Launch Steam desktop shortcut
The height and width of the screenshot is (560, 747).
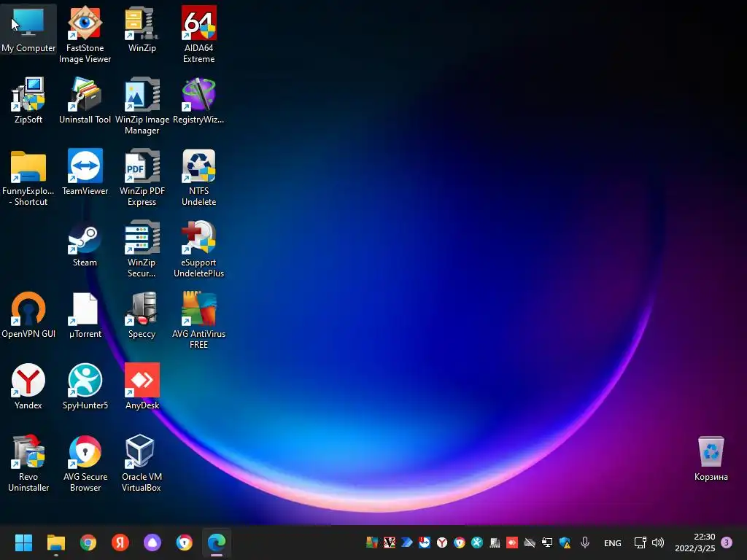(85, 243)
